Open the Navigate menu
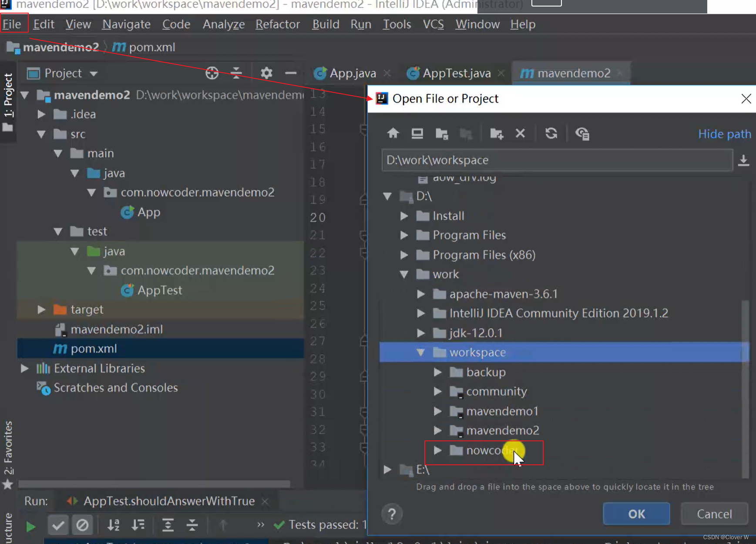This screenshot has width=756, height=544. tap(126, 24)
